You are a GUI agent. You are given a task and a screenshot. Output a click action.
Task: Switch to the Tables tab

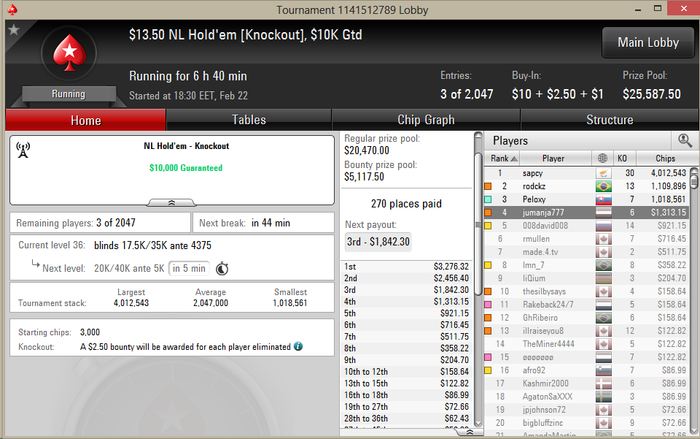pos(249,120)
